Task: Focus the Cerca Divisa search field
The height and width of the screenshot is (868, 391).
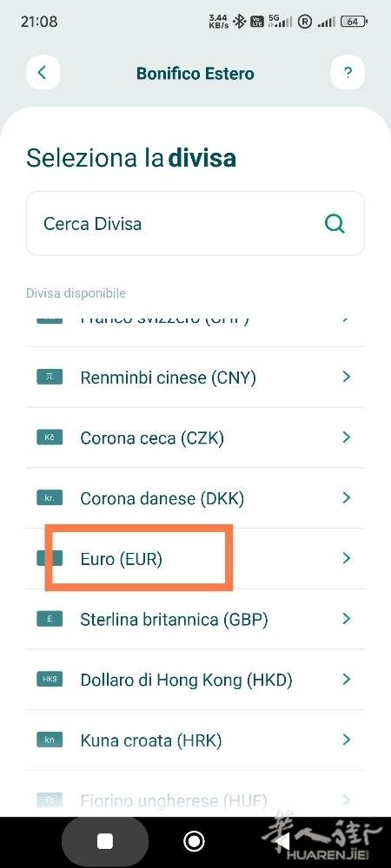Action: pyautogui.click(x=195, y=224)
